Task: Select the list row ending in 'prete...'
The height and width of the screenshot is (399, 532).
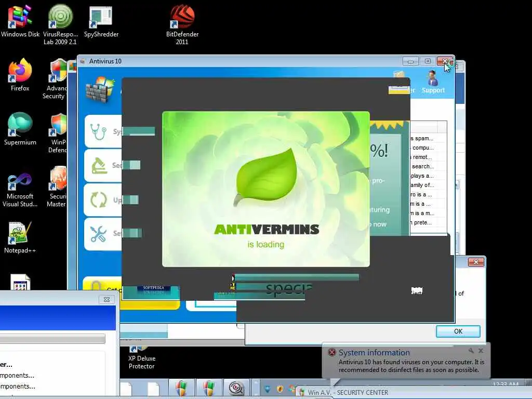Action: [428, 222]
